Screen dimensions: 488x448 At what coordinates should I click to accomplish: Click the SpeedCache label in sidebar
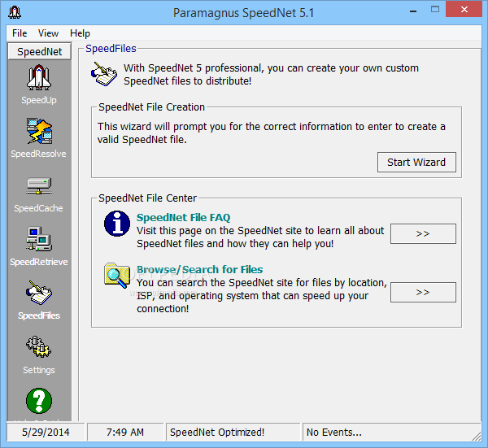38,208
